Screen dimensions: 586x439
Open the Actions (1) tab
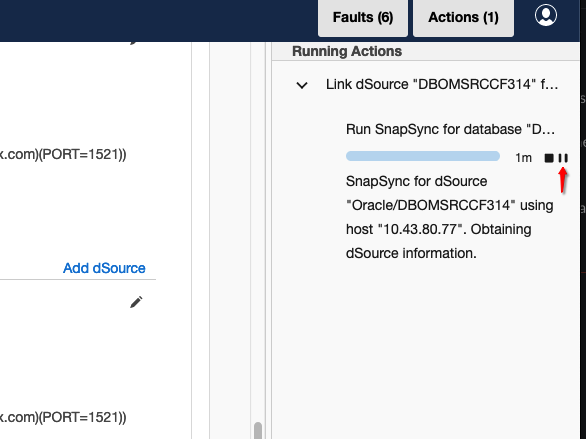[x=463, y=18]
